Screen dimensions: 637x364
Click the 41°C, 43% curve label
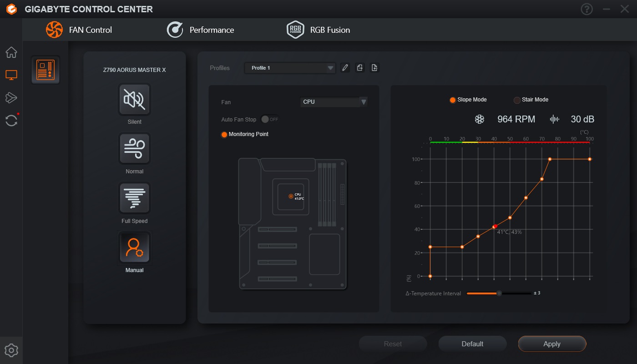509,232
